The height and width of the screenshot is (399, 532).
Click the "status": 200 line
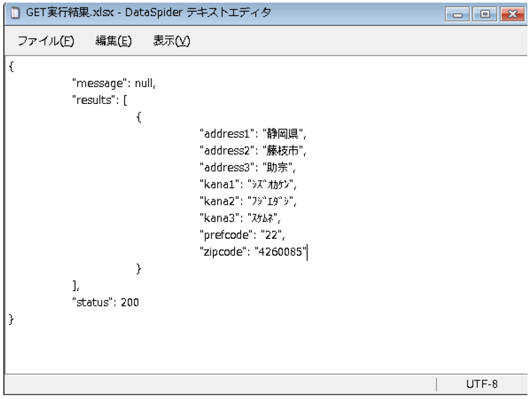tap(106, 302)
